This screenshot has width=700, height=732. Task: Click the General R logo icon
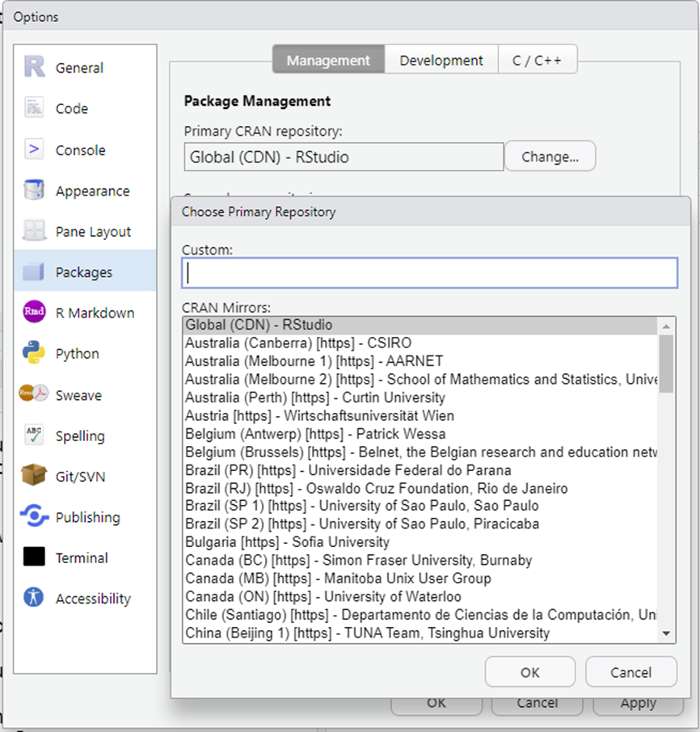click(x=35, y=67)
